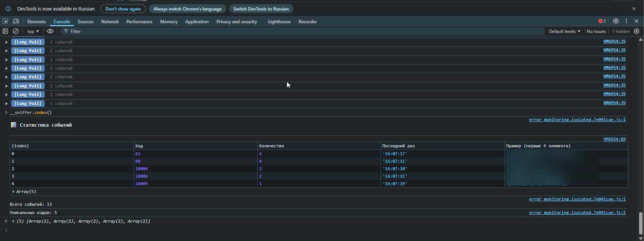Image resolution: width=644 pixels, height=241 pixels.
Task: Click code value 80 in the table
Action: coord(138,161)
